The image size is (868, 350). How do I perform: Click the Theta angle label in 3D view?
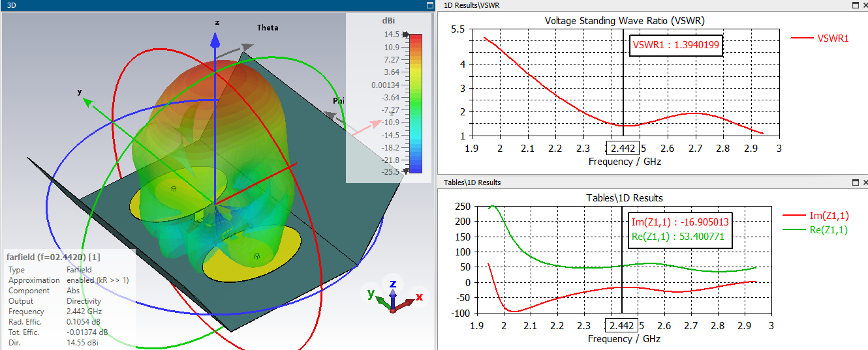pos(268,27)
